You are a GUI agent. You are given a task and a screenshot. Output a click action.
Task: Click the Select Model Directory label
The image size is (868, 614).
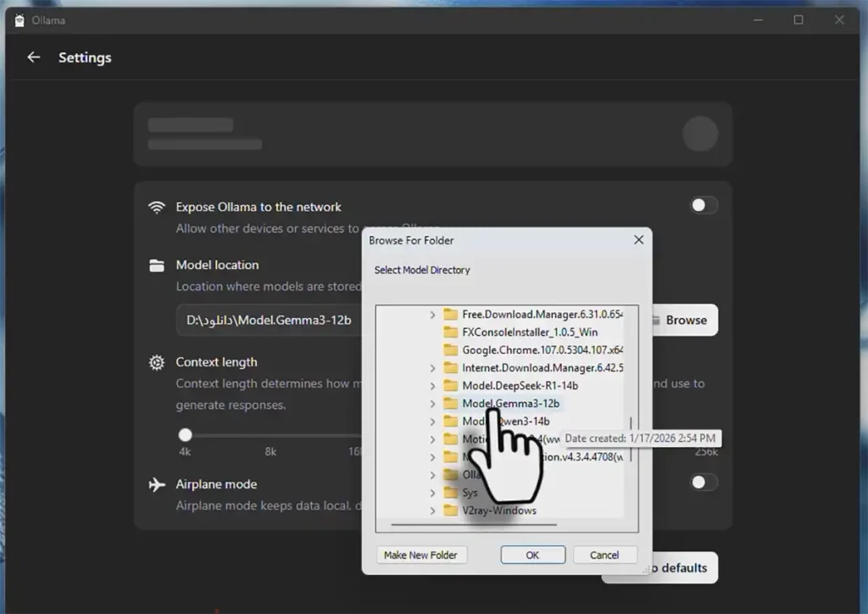(x=422, y=270)
